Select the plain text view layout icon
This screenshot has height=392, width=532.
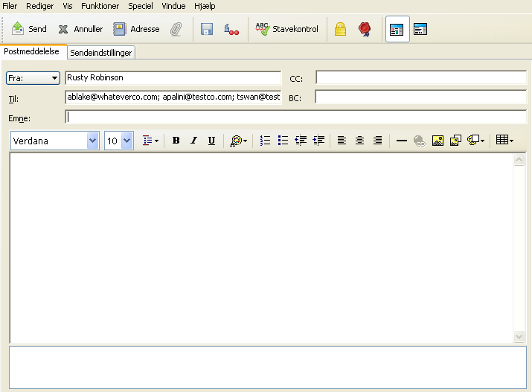click(420, 29)
